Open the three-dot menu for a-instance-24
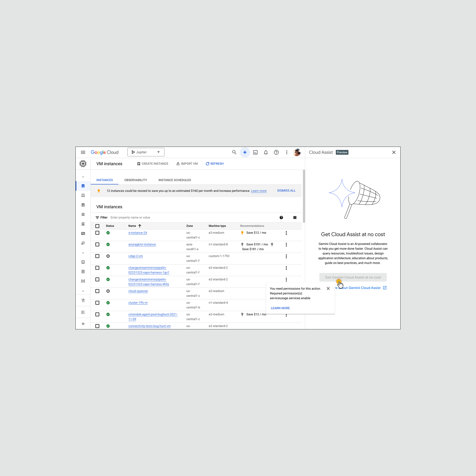476x476 pixels. (x=286, y=233)
